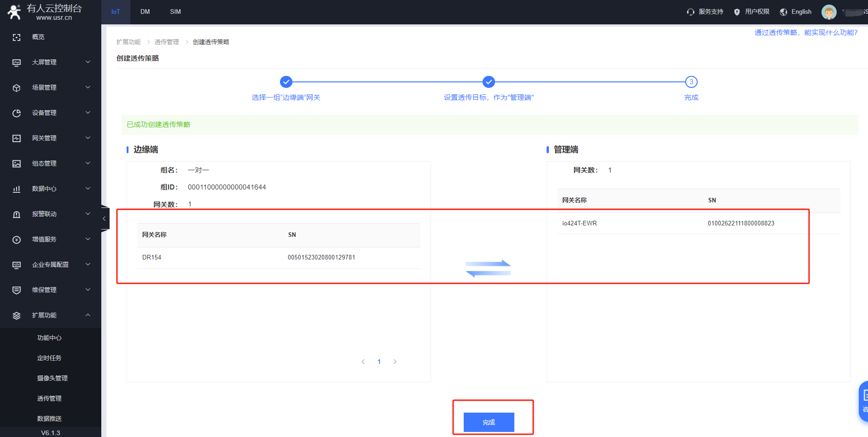Viewport: 868px width, 437px height.
Task: Click the 设置透传目标，作为"管理端" step label
Action: pos(489,98)
